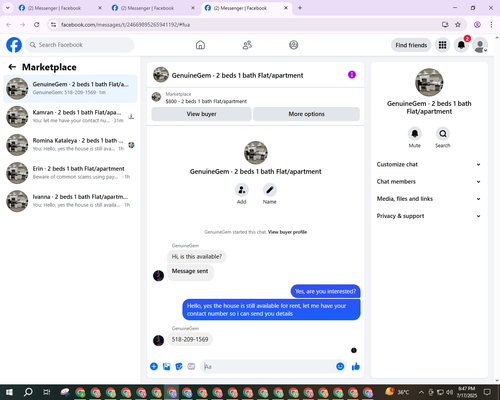Send a thumbs-up like

click(356, 367)
